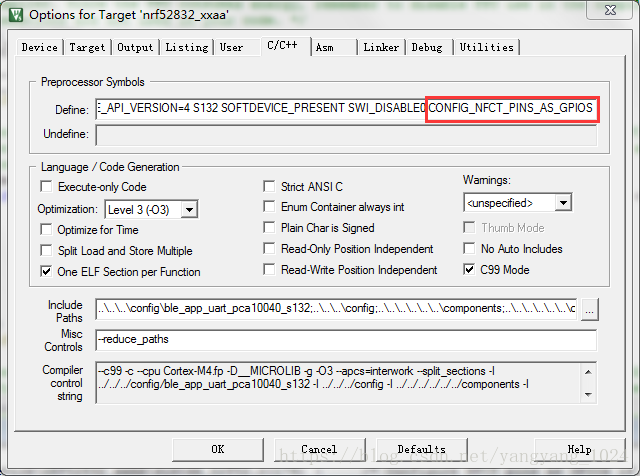The height and width of the screenshot is (476, 640).
Task: Click the Include Paths field
Action: [336, 309]
